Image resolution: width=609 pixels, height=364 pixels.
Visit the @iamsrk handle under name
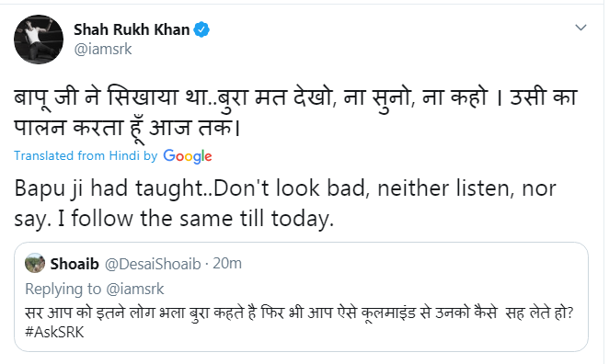103,50
